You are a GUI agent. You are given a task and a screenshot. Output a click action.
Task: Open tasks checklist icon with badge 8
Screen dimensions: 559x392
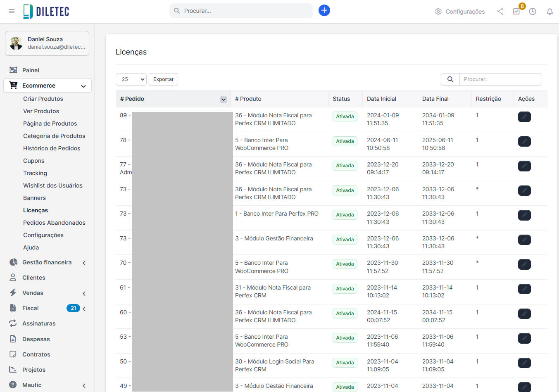(516, 12)
